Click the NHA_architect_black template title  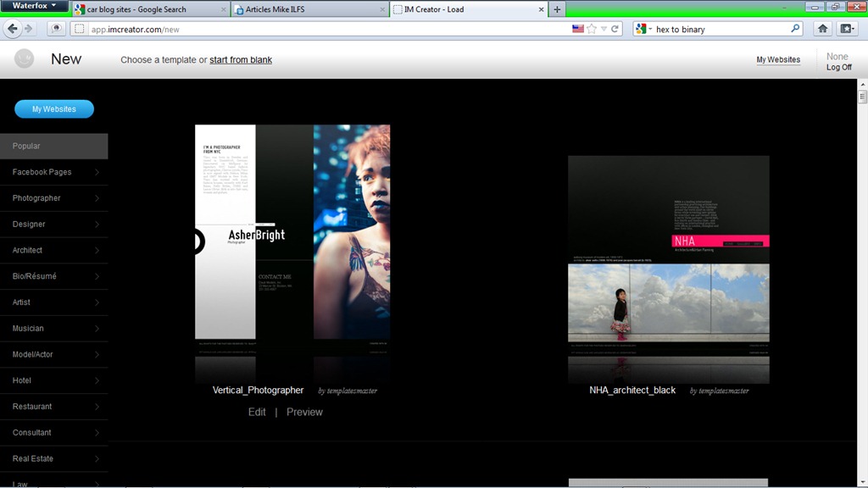[x=632, y=390]
